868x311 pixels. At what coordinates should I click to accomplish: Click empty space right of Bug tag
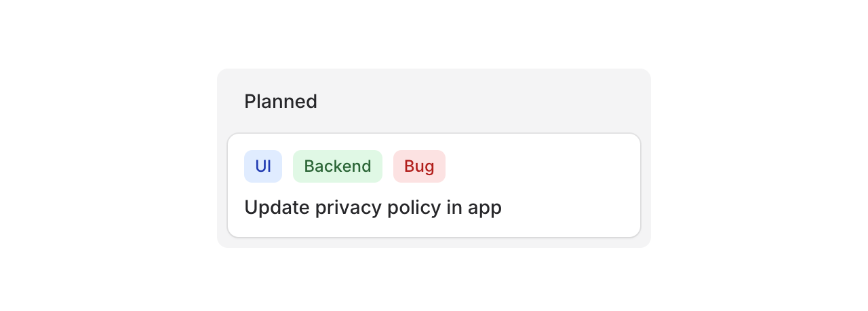point(542,166)
